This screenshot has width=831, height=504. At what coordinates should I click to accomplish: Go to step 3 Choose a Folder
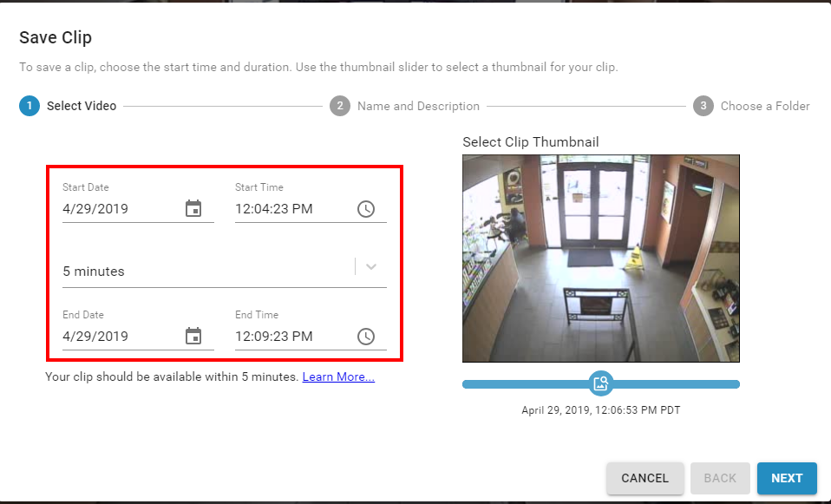(x=751, y=106)
